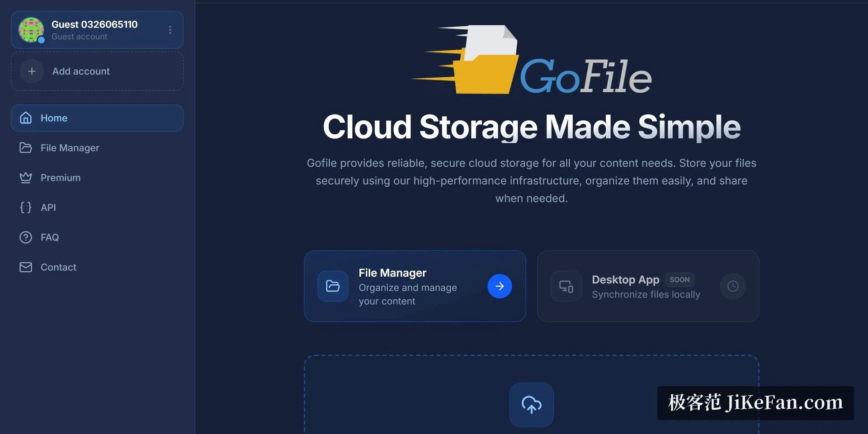Click the cloud upload icon
This screenshot has height=434, width=868.
pos(532,405)
